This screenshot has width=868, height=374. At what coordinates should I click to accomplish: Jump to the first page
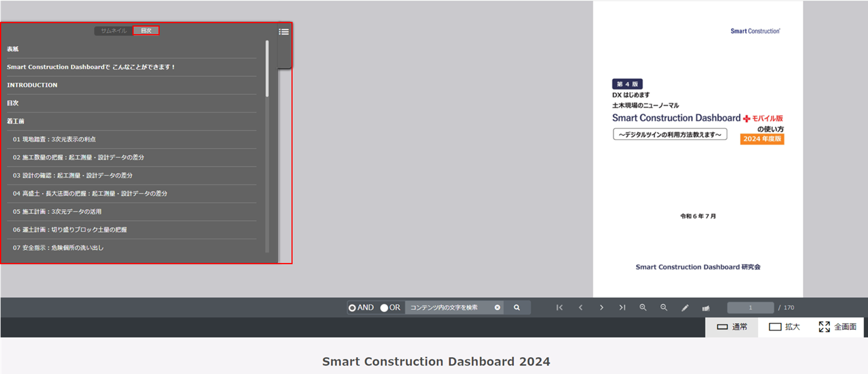click(x=560, y=308)
